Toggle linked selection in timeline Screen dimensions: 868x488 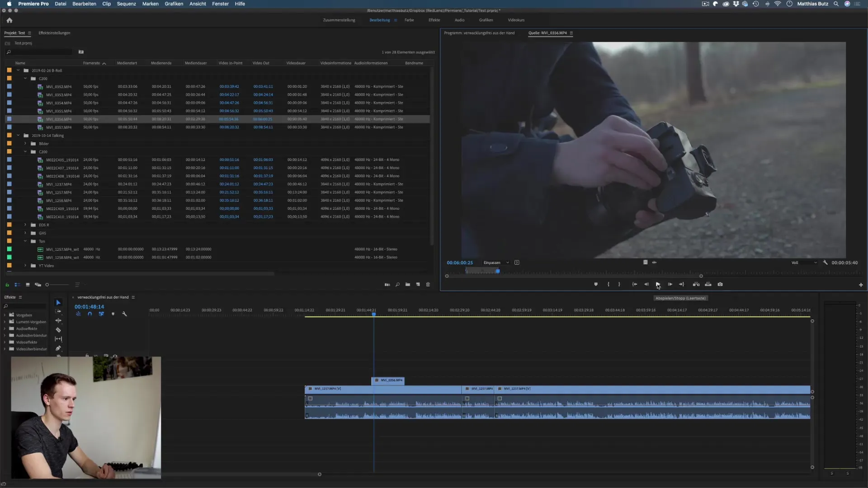click(x=101, y=314)
